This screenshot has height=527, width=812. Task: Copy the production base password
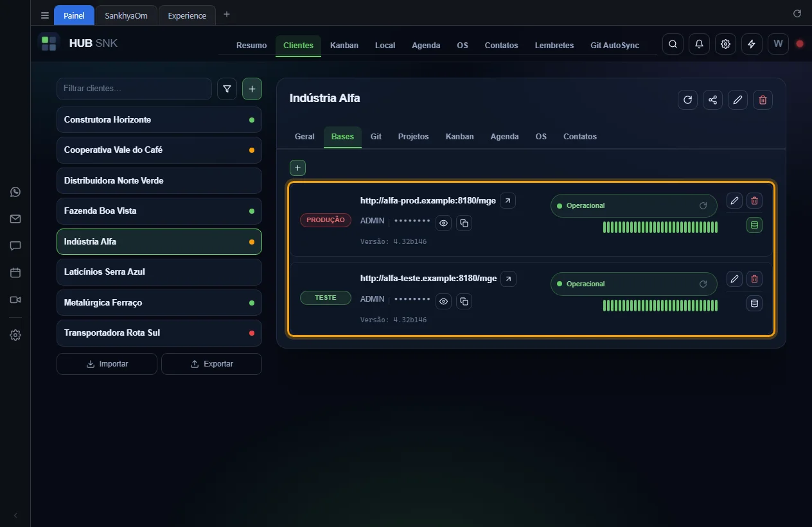point(464,223)
